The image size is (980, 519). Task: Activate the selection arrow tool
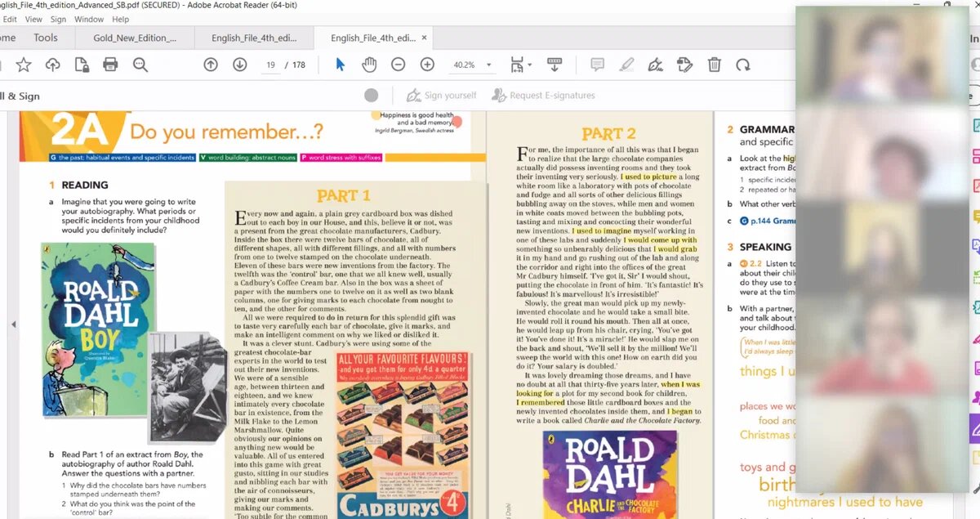click(x=341, y=65)
